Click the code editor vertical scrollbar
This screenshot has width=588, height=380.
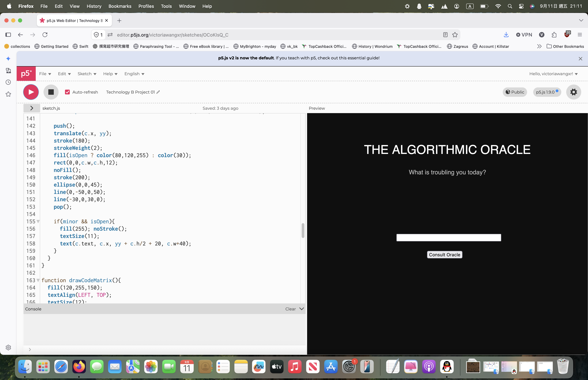(303, 230)
